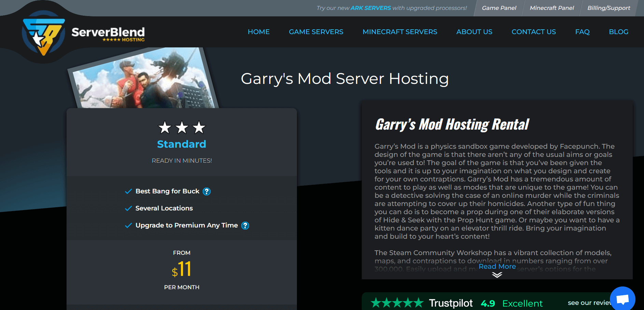The height and width of the screenshot is (310, 644).
Task: Click checkmark icon next to Several Locations
Action: (x=128, y=208)
